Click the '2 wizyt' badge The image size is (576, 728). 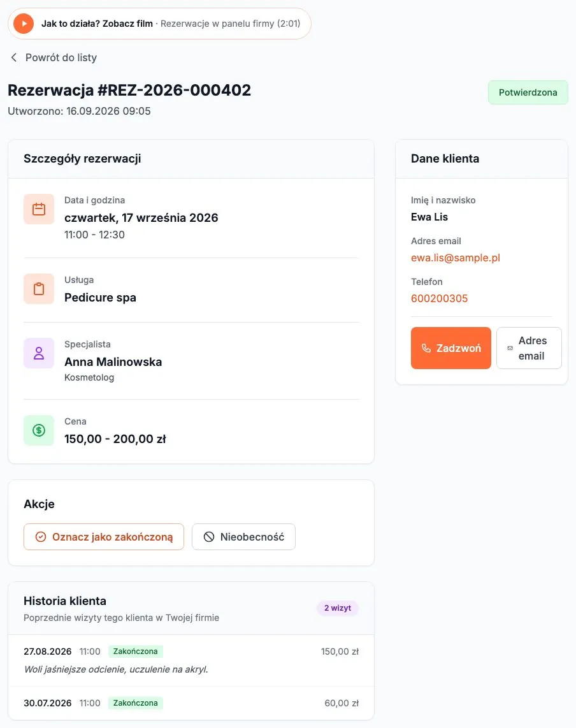click(338, 608)
